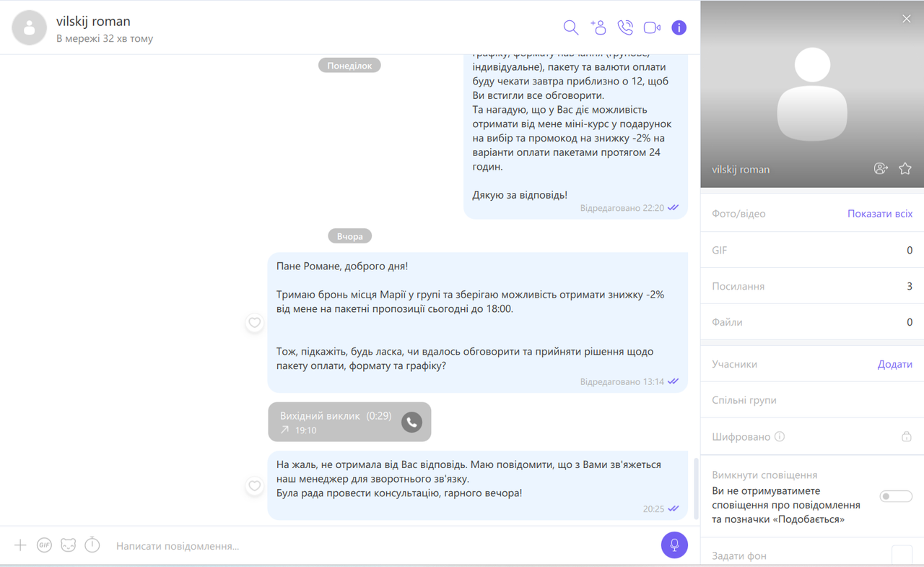Add participant to chat via header icon

pos(598,27)
